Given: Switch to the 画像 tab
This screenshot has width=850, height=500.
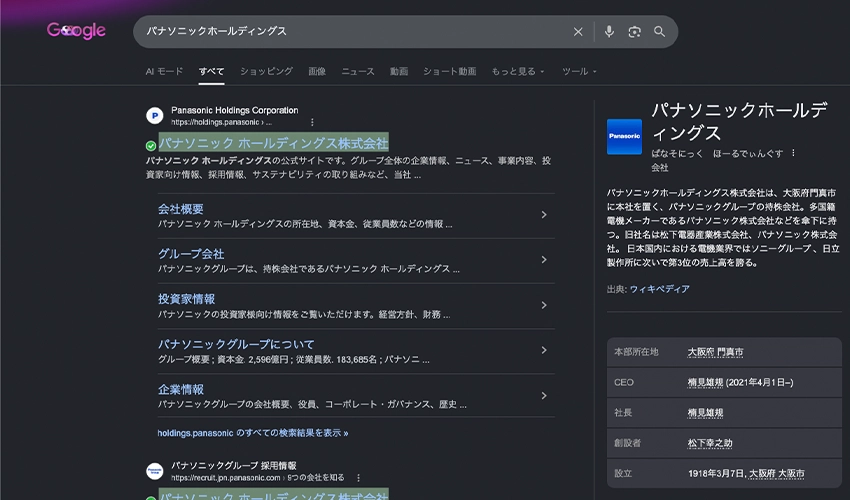Looking at the screenshot, I should pyautogui.click(x=317, y=72).
